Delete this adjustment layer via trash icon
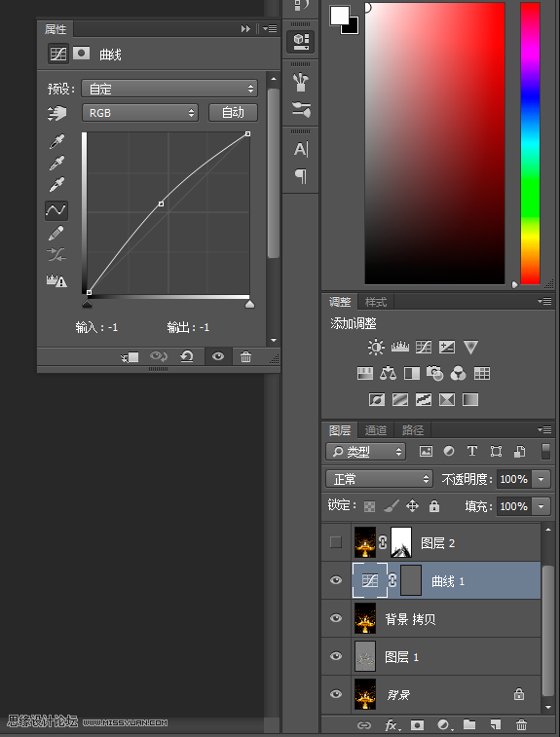The image size is (560, 737). pos(245,356)
